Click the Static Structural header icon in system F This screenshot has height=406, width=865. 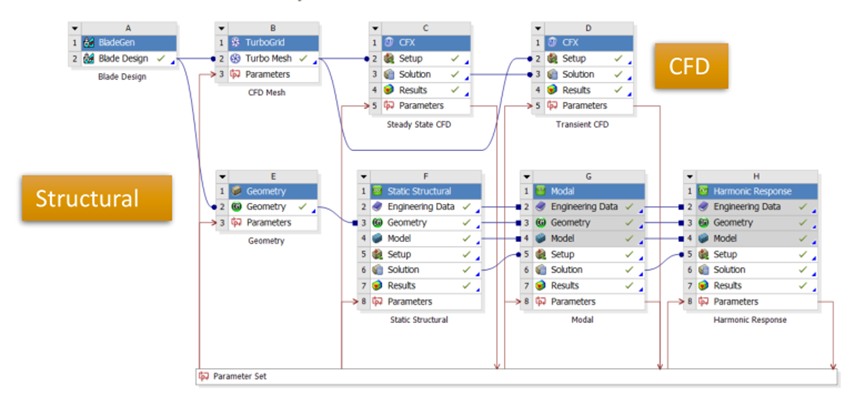[x=377, y=191]
